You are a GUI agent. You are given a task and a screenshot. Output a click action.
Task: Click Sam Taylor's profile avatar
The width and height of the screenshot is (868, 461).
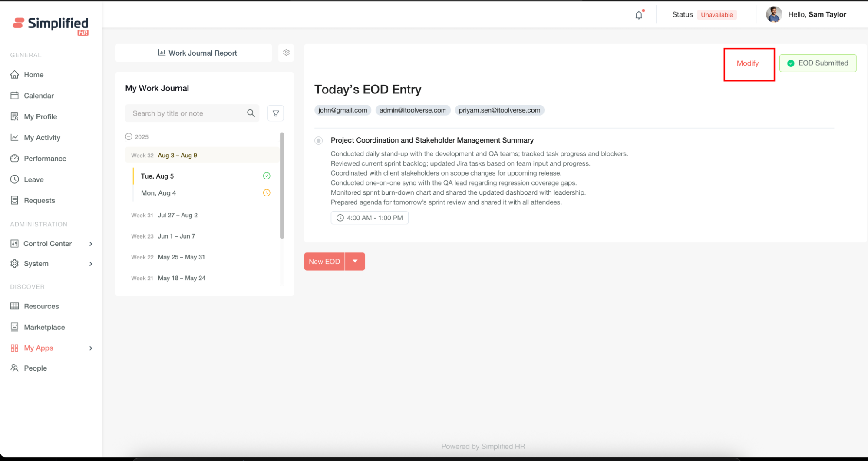tap(773, 14)
